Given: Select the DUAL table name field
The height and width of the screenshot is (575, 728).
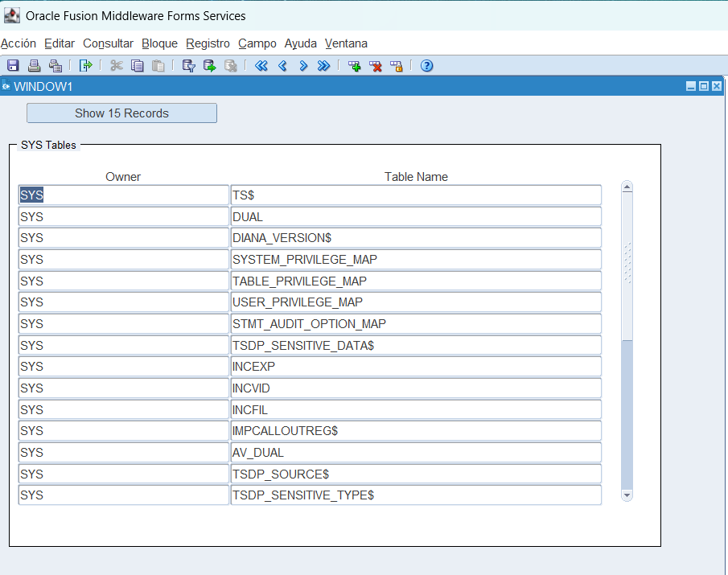Looking at the screenshot, I should point(415,217).
